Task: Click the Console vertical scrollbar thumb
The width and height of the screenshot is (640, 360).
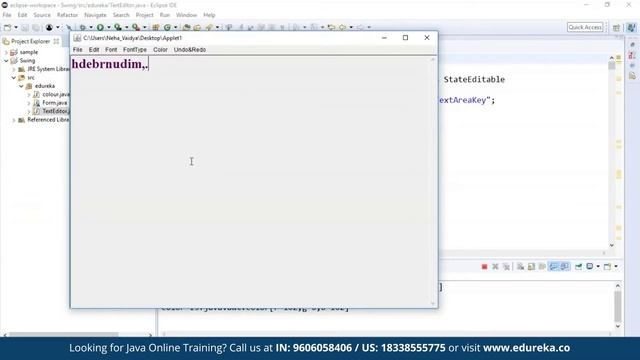Action: 618,306
